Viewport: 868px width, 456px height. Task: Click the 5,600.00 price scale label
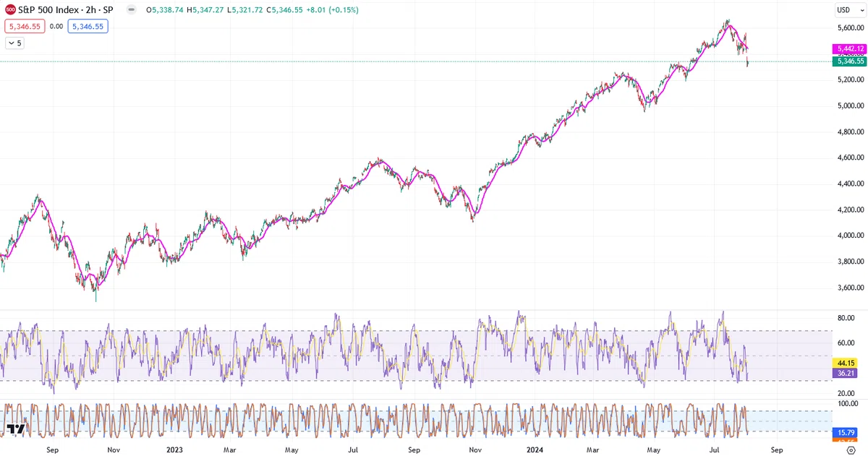(851, 28)
